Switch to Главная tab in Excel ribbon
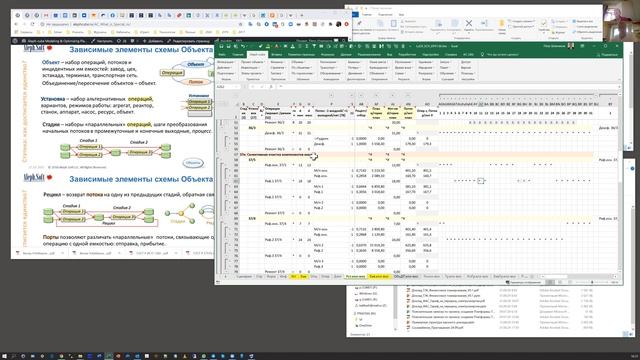The height and width of the screenshot is (360, 640). pyautogui.click(x=238, y=54)
